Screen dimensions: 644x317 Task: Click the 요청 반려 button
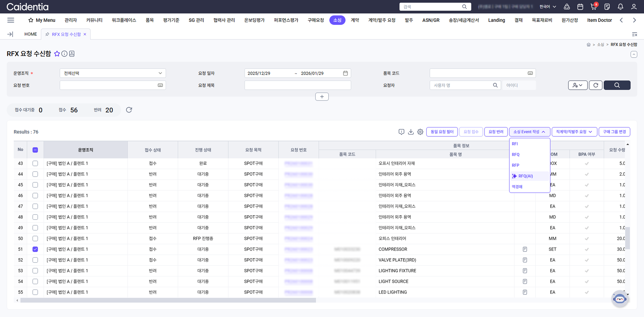coord(496,132)
